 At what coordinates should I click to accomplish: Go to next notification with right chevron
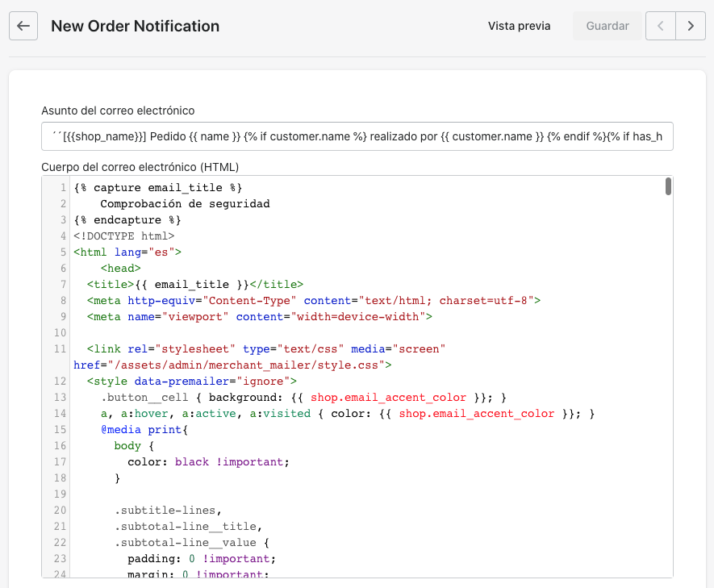pyautogui.click(x=691, y=26)
